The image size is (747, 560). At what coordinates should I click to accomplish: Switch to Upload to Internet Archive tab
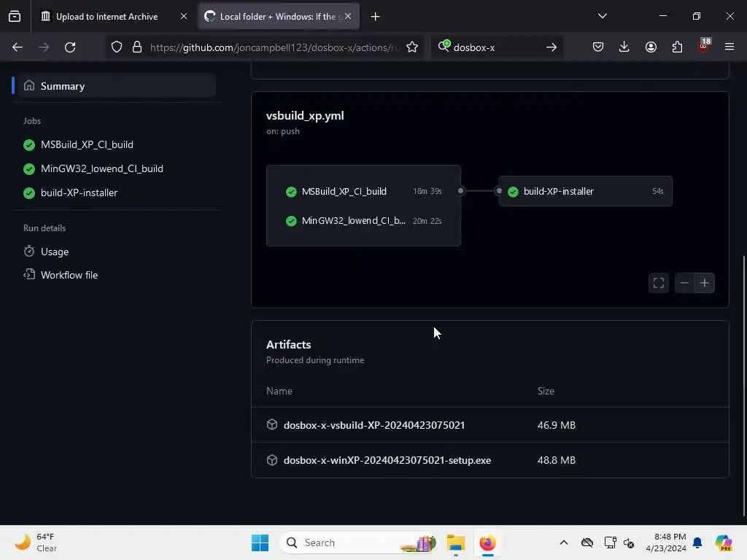(x=107, y=17)
